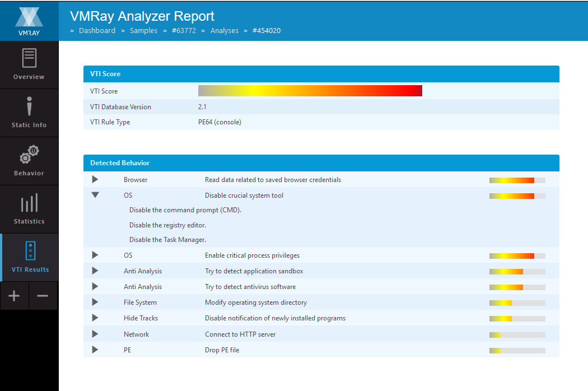Click the Detected Behavior section header
The image size is (588, 391).
click(321, 163)
